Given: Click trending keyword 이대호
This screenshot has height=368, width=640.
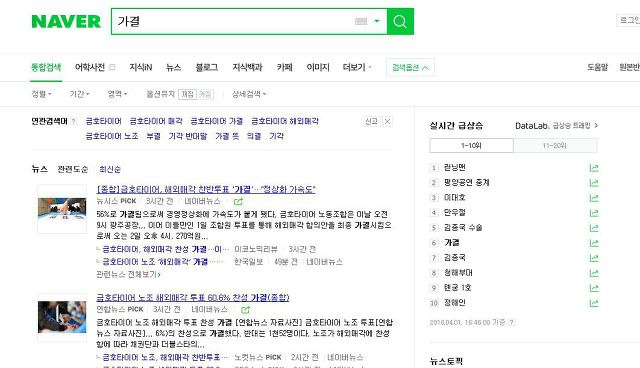Looking at the screenshot, I should (455, 197).
